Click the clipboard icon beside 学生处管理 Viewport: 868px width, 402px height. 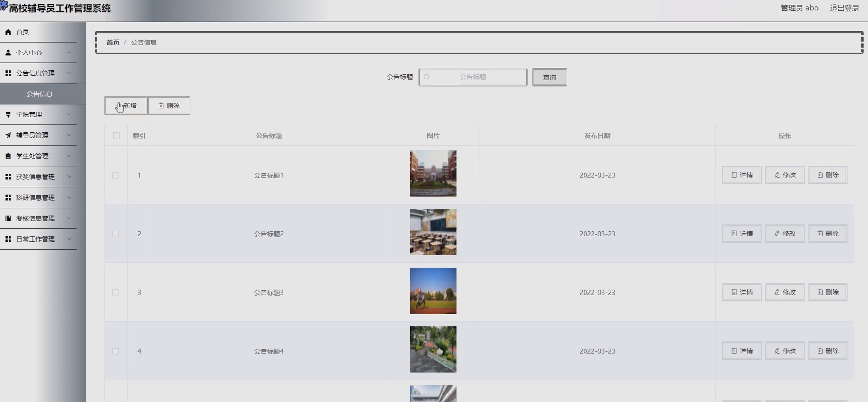[8, 156]
